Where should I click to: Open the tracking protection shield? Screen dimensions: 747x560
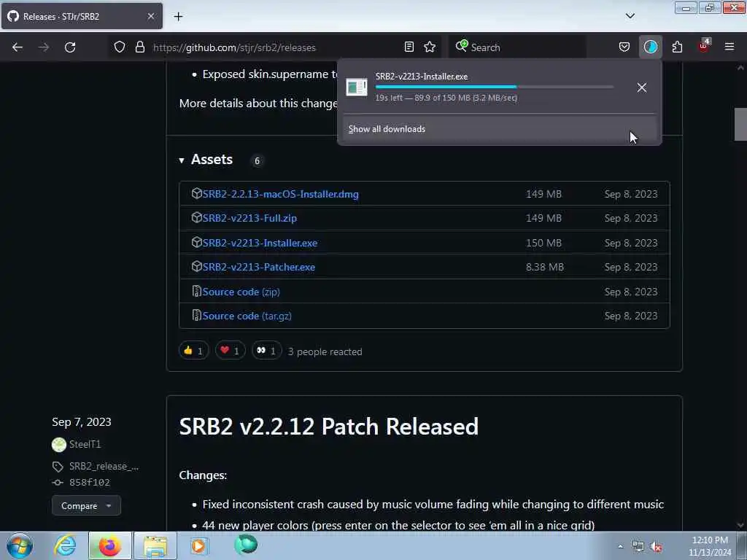point(120,47)
